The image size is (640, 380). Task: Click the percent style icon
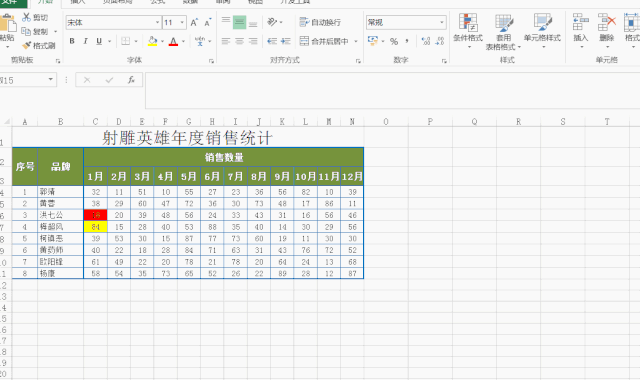click(393, 41)
